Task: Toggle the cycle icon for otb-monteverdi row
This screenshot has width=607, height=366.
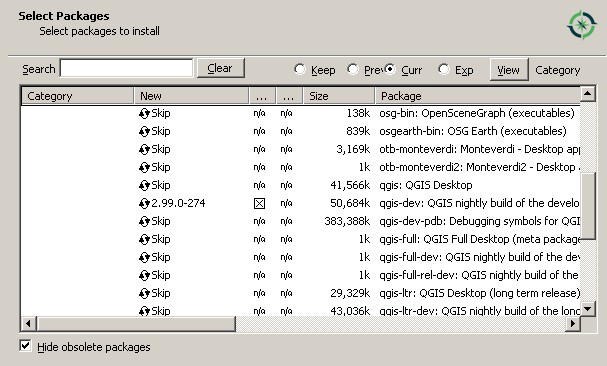Action: (144, 149)
